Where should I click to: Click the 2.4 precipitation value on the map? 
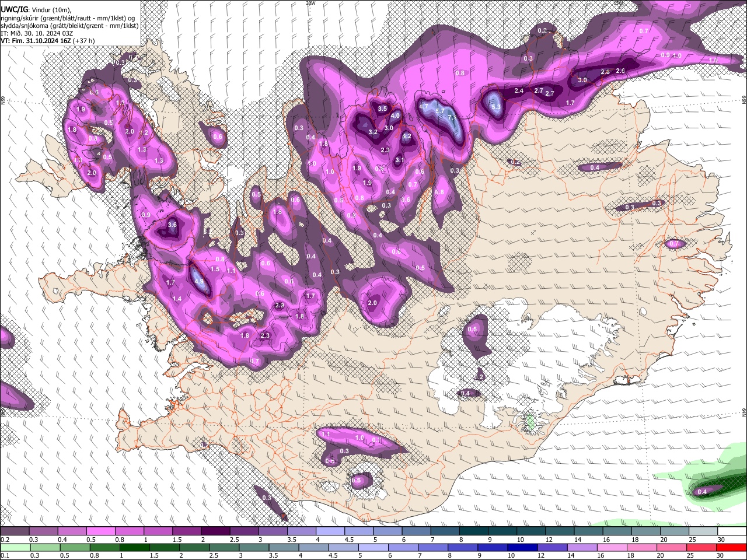pos(519,90)
